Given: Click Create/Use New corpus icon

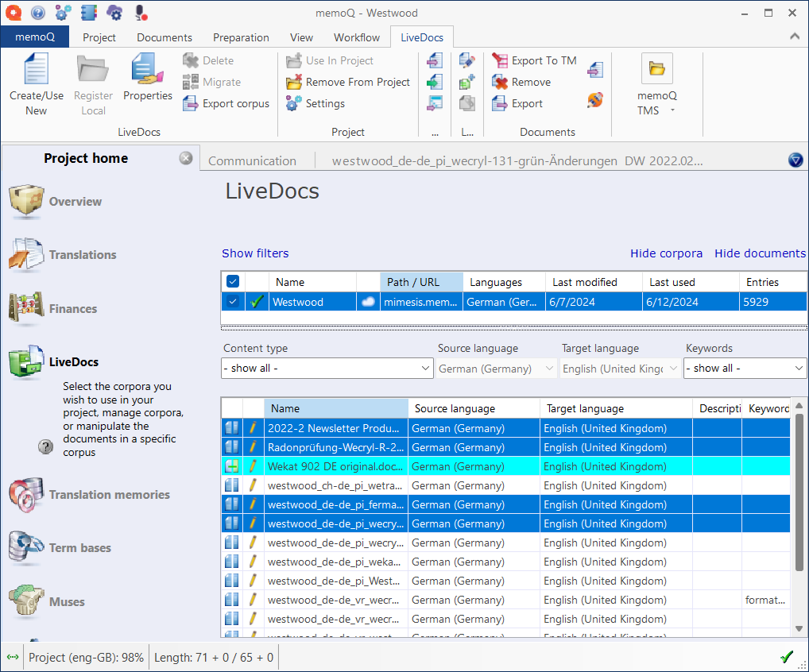Looking at the screenshot, I should point(36,69).
